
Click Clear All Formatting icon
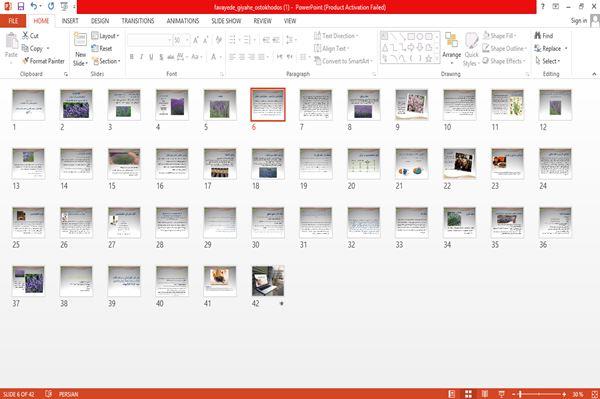(218, 40)
